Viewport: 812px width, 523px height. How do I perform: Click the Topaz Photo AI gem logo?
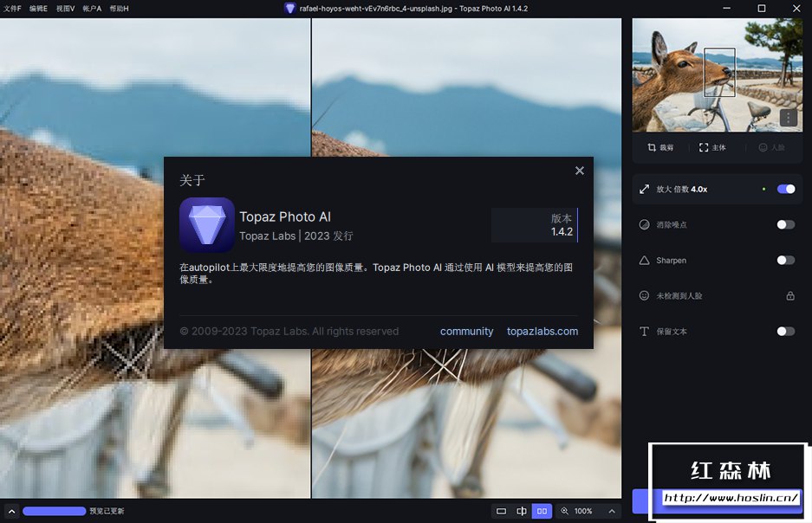[x=206, y=224]
